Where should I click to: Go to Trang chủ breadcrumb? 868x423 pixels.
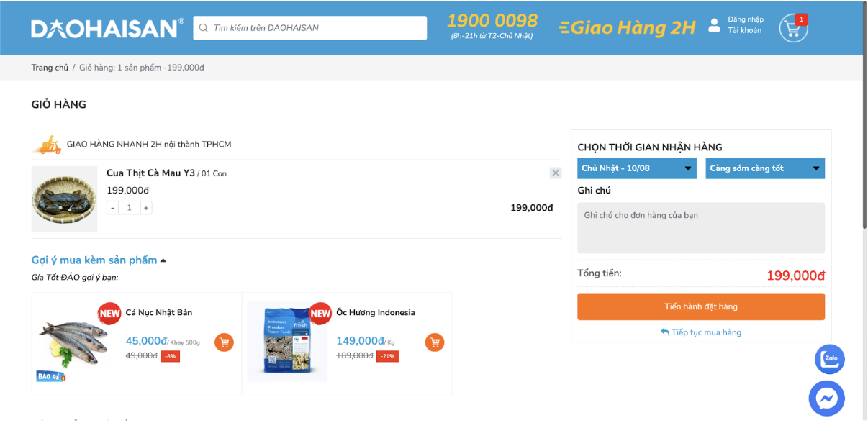pyautogui.click(x=50, y=68)
